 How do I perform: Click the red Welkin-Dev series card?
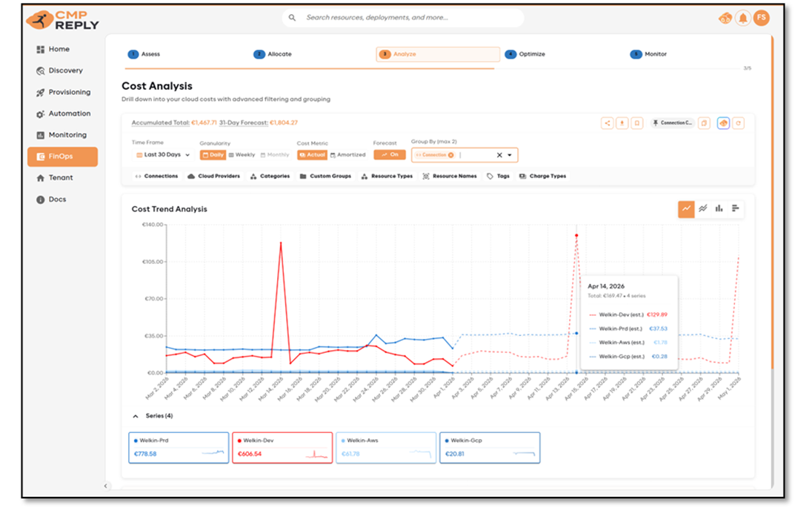tap(282, 447)
